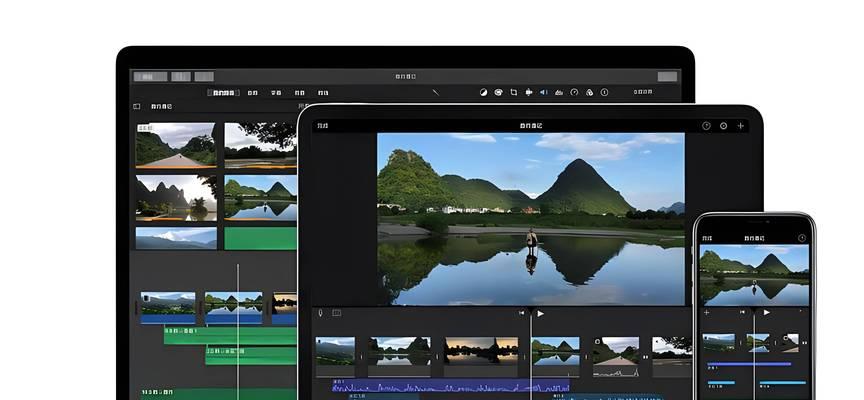Click the iPad viewer showing lake reflection
Viewport: 864px width, 400px height.
click(x=531, y=219)
